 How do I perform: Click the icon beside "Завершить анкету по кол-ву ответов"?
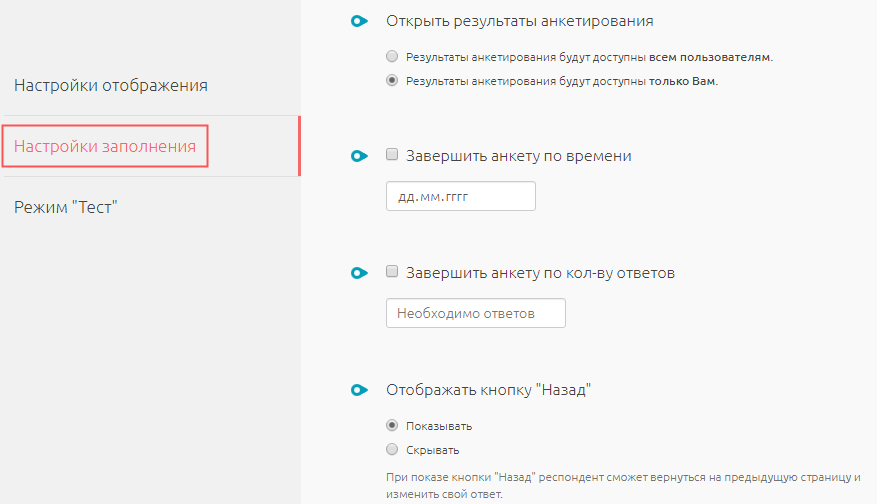(359, 273)
